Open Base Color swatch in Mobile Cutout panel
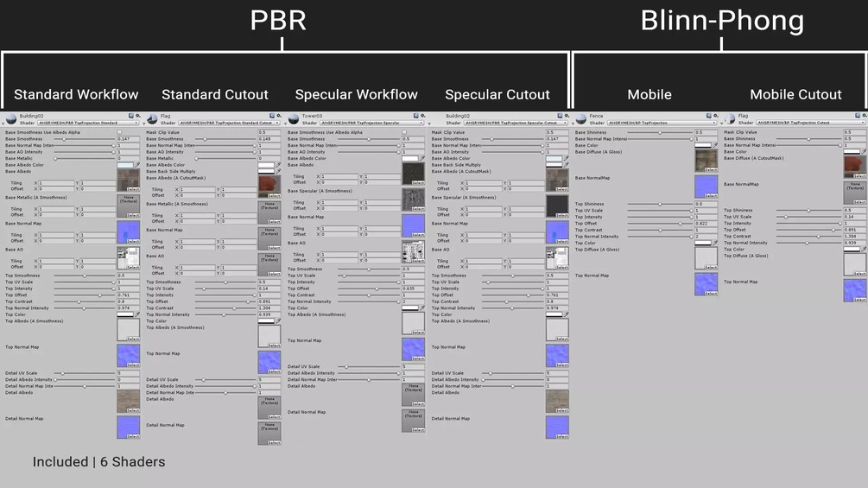The height and width of the screenshot is (488, 868). click(852, 152)
